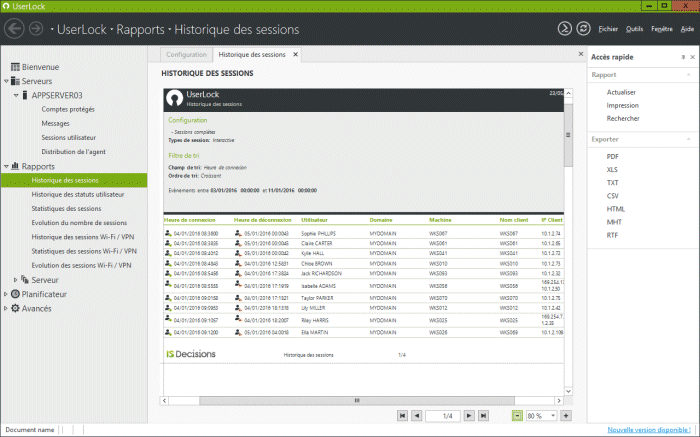Export report as RTF
Image resolution: width=700 pixels, height=437 pixels.
[x=612, y=235]
